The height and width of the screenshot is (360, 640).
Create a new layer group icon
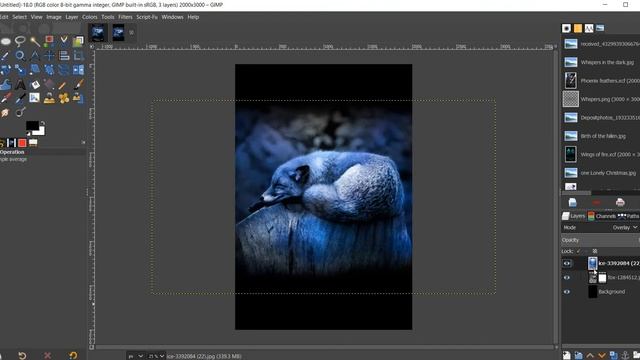pyautogui.click(x=578, y=356)
